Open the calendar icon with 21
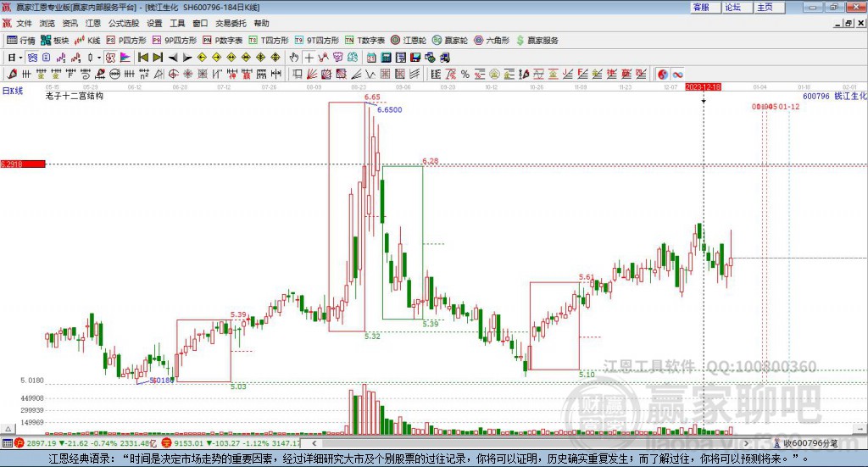This screenshot has height=467, width=868. click(x=371, y=58)
